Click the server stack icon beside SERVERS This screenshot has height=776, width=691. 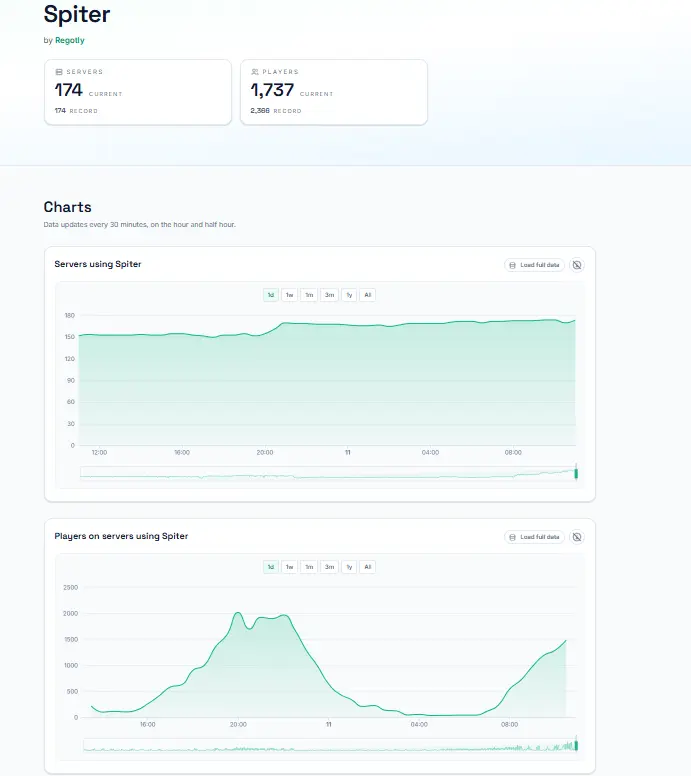(x=59, y=72)
